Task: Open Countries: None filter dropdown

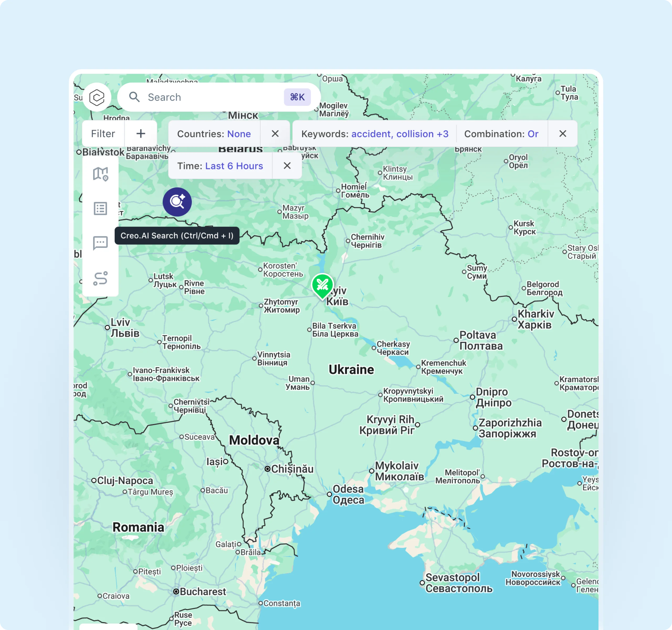Action: [214, 134]
